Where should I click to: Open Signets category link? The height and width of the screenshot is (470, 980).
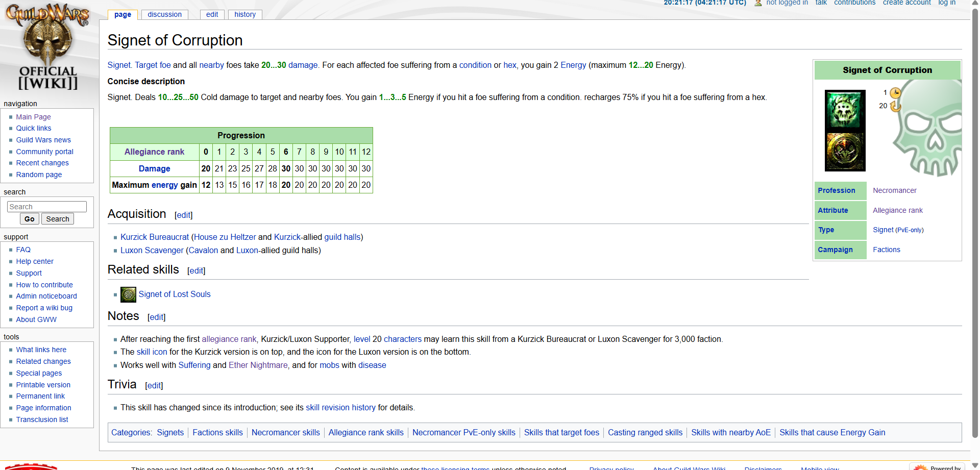170,432
